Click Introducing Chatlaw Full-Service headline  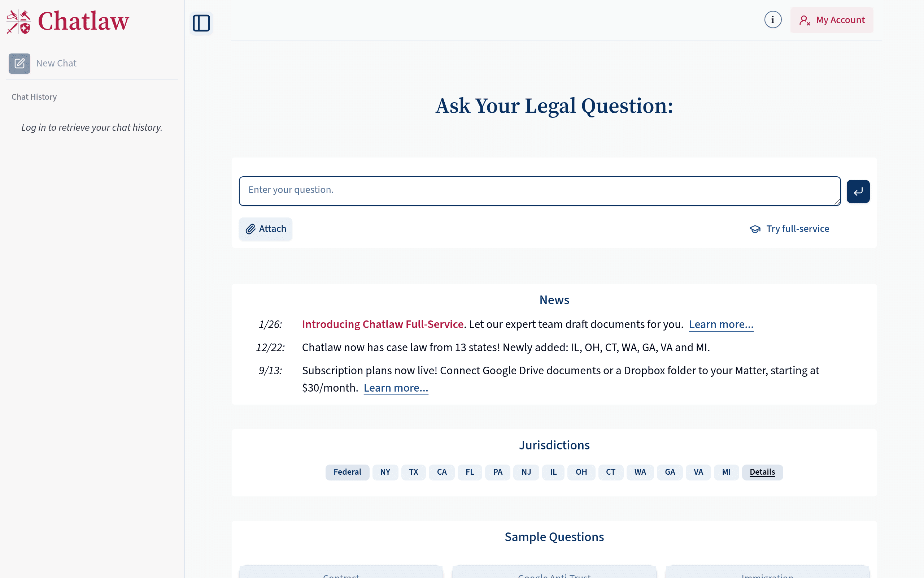(383, 324)
